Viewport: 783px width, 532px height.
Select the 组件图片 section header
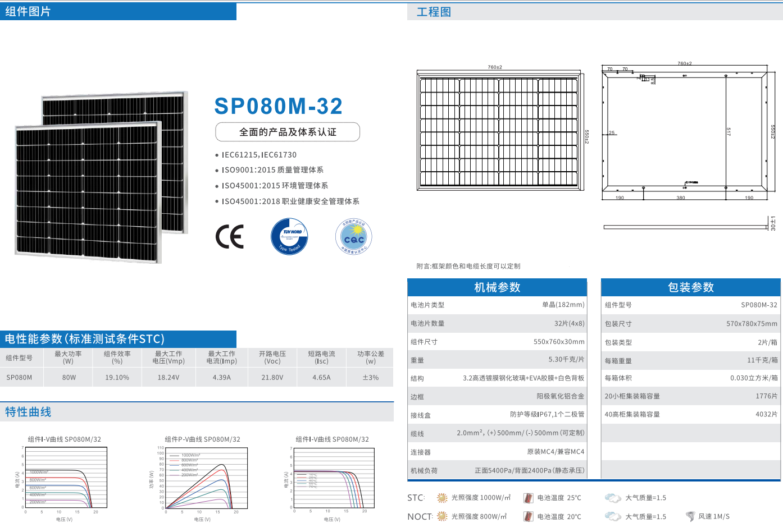[28, 12]
